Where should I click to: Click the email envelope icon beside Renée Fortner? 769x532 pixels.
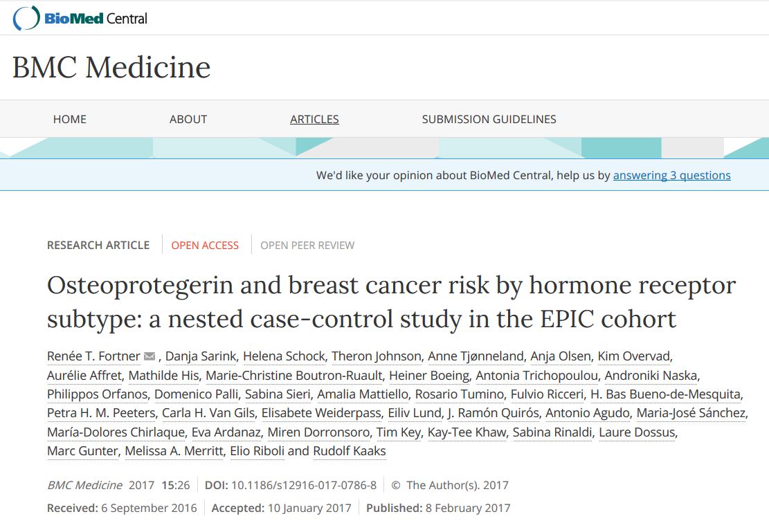(150, 356)
